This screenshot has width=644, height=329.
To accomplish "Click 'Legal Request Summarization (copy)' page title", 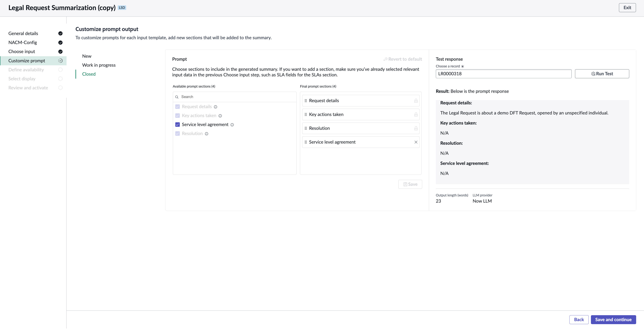I will pyautogui.click(x=62, y=8).
